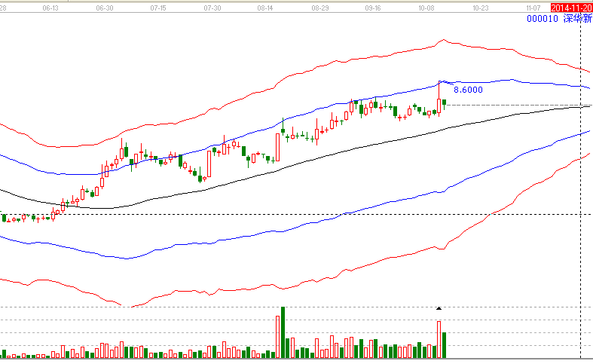Image resolution: width=593 pixels, height=364 pixels.
Task: Select the red volume bar under the triangle marker
Action: click(439, 339)
